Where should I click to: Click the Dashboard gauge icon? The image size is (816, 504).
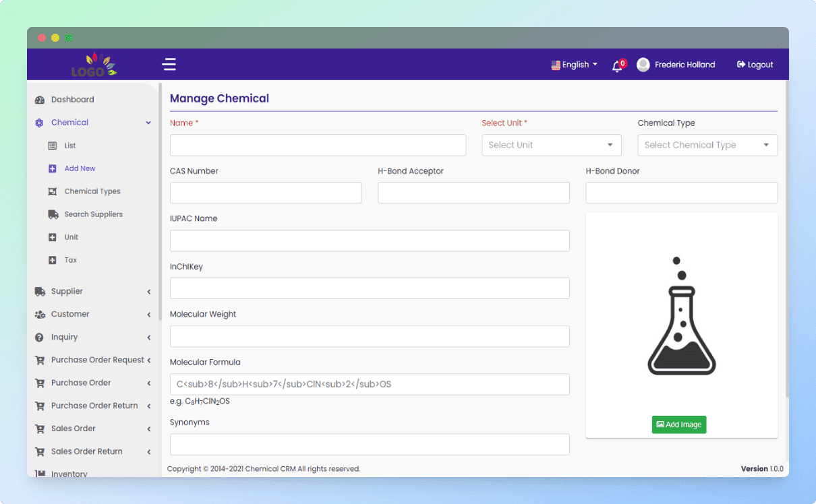(x=39, y=100)
